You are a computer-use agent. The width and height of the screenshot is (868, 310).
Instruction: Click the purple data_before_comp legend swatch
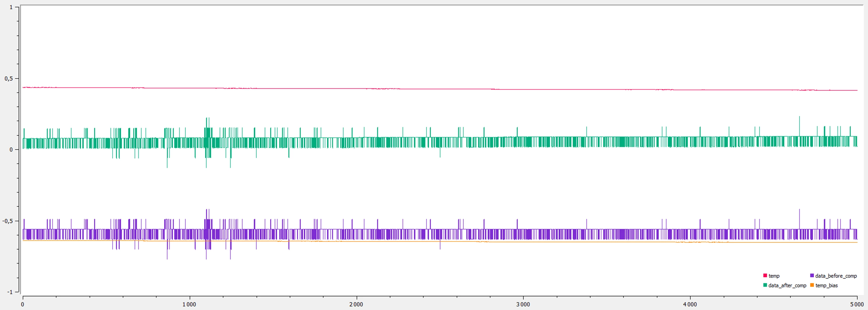812,276
